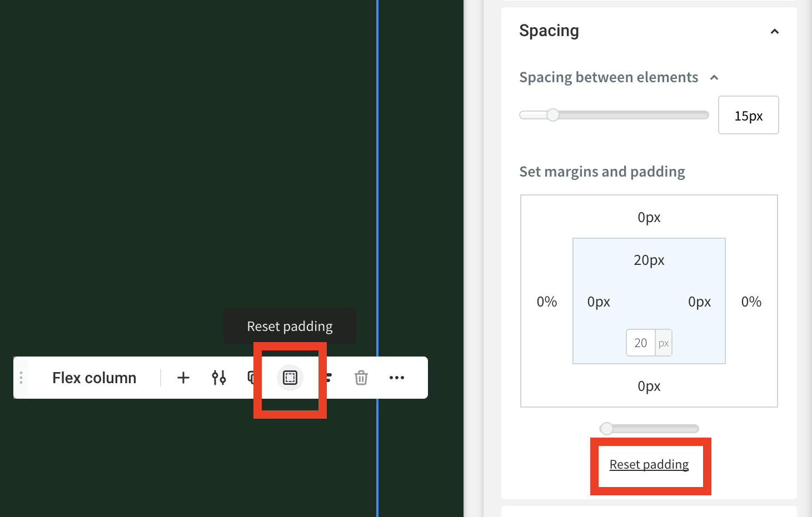
Task: Click the padding slider below the box model
Action: pyautogui.click(x=607, y=428)
